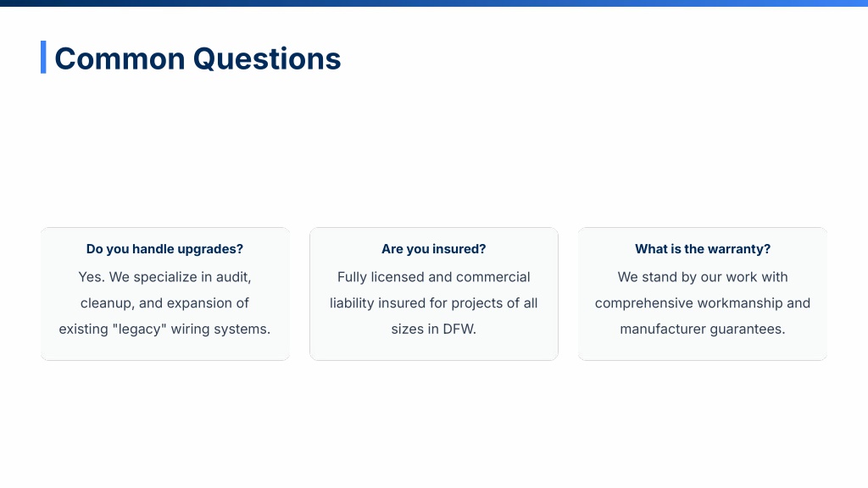Click the word "Questions" in the title
The width and height of the screenshot is (868, 488).
click(x=267, y=58)
